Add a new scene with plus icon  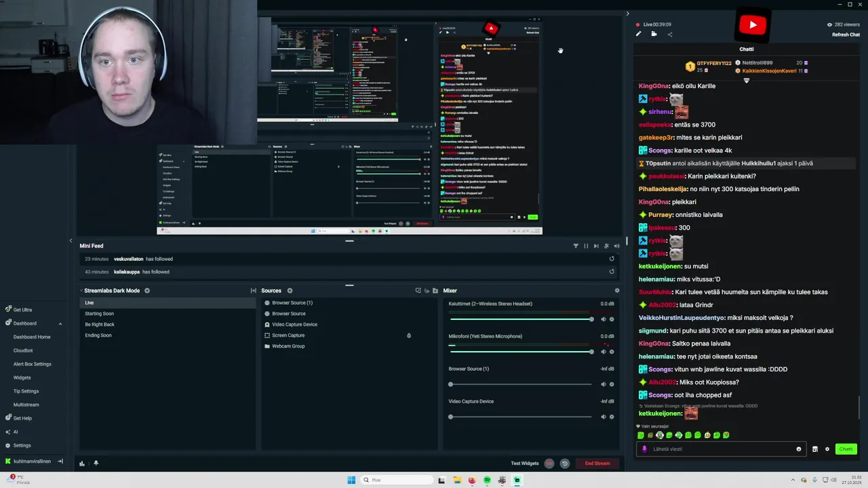point(147,291)
